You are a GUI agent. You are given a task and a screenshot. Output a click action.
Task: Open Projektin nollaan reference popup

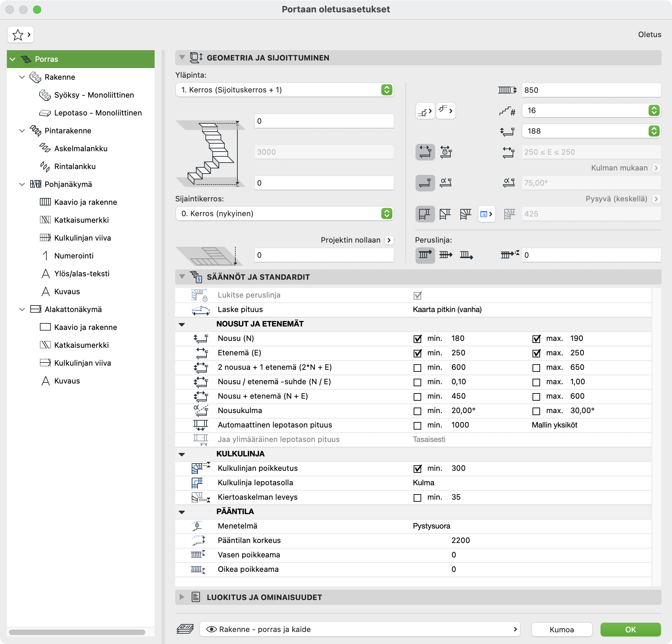389,240
